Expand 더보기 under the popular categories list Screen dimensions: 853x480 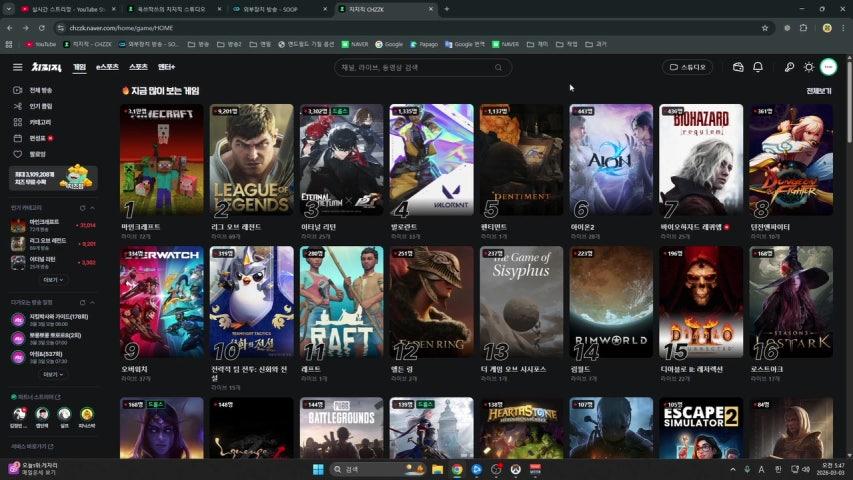pos(52,280)
